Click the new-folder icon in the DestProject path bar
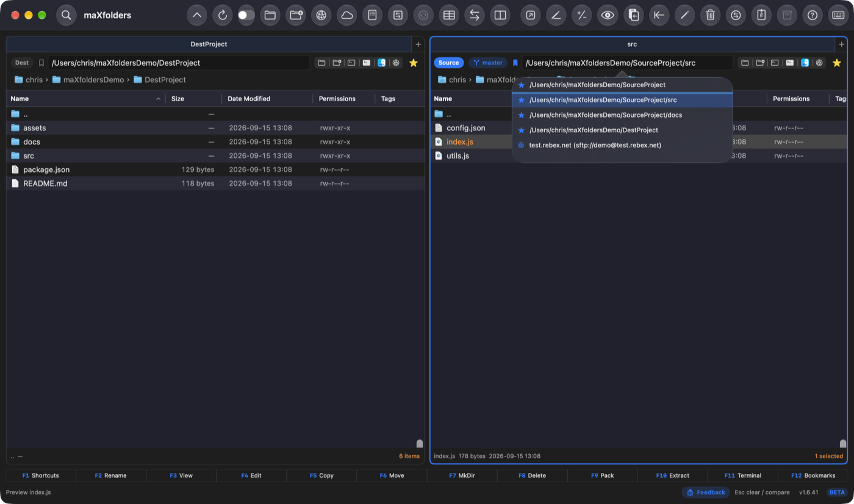The height and width of the screenshot is (504, 854). point(336,63)
